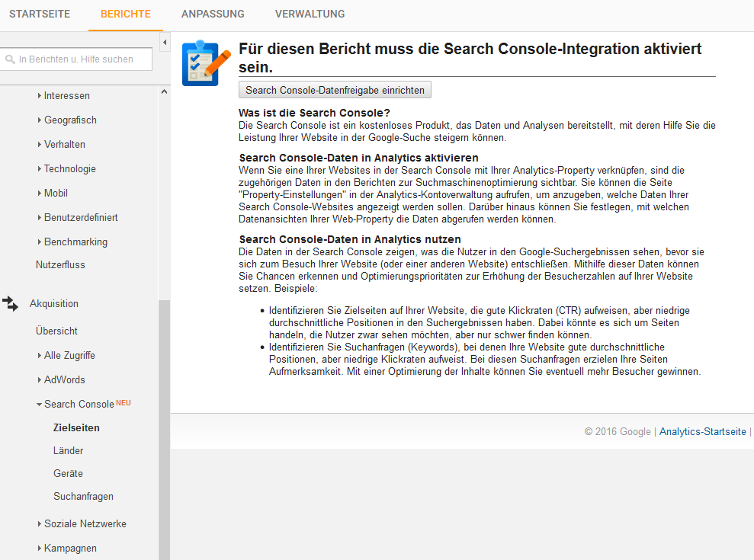Expand the Mobil section
The height and width of the screenshot is (560, 754).
coord(53,194)
